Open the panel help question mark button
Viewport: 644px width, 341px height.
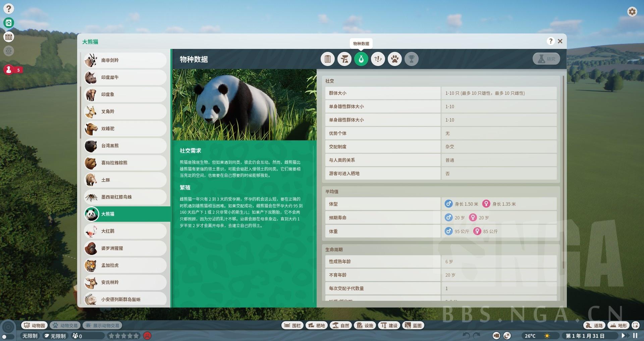point(550,41)
